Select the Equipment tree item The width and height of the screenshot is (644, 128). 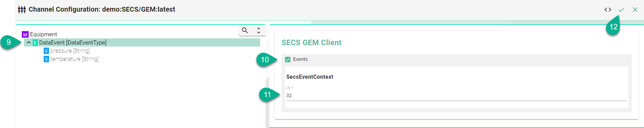(x=43, y=34)
